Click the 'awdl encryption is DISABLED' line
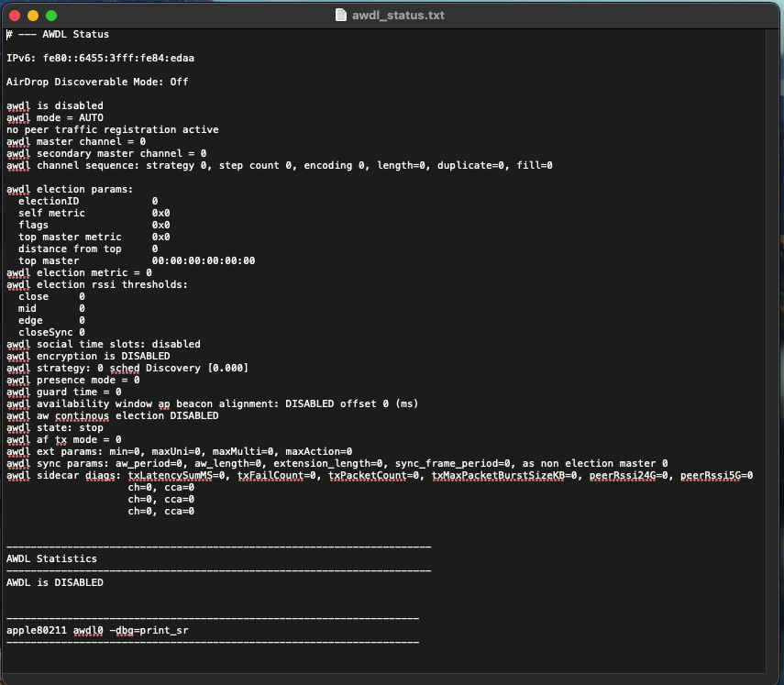Screen dimensions: 784x685 (x=88, y=356)
